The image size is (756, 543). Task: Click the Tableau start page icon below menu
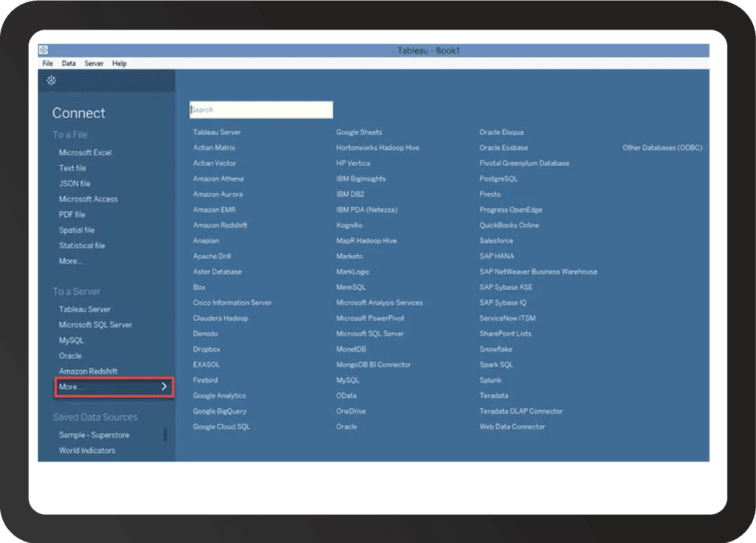coord(51,81)
